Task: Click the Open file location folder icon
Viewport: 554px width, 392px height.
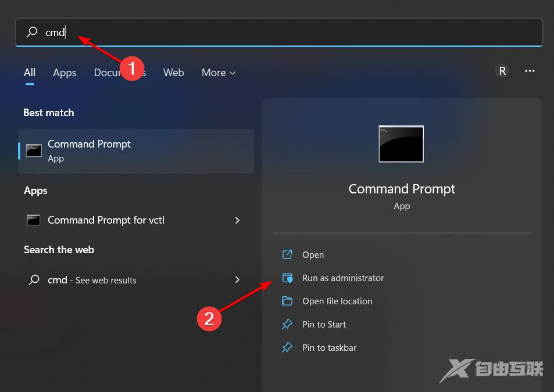Action: tap(287, 301)
